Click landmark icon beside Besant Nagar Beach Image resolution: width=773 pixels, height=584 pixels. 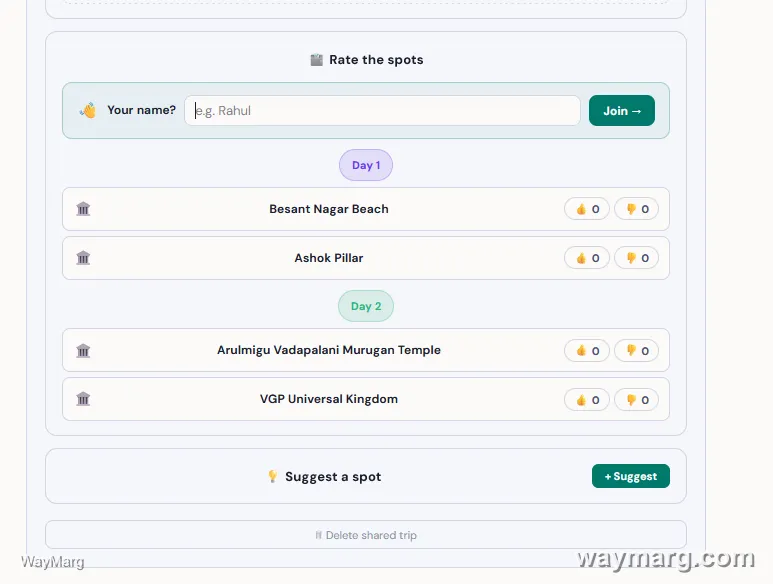83,209
